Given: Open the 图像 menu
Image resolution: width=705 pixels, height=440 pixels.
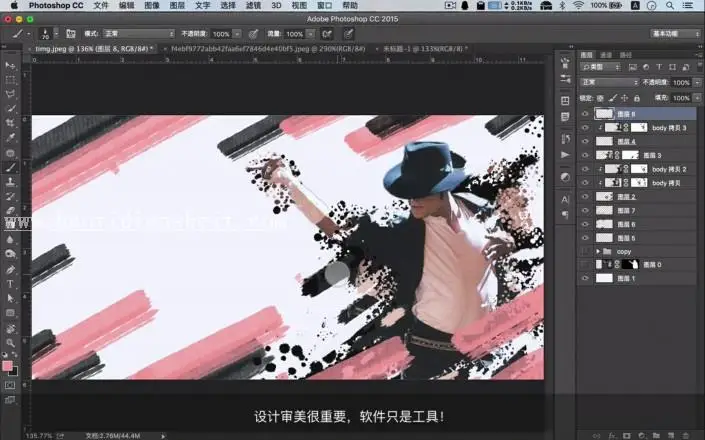Looking at the screenshot, I should click(152, 5).
